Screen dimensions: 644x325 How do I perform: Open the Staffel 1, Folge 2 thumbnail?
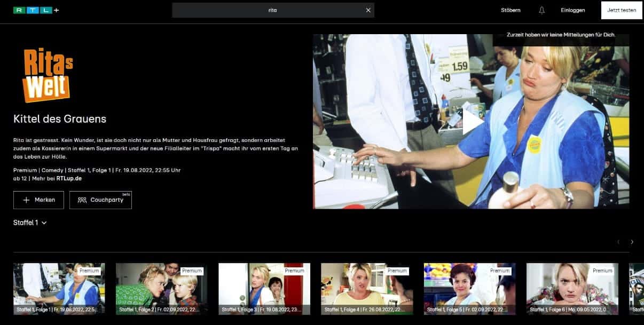pos(162,288)
